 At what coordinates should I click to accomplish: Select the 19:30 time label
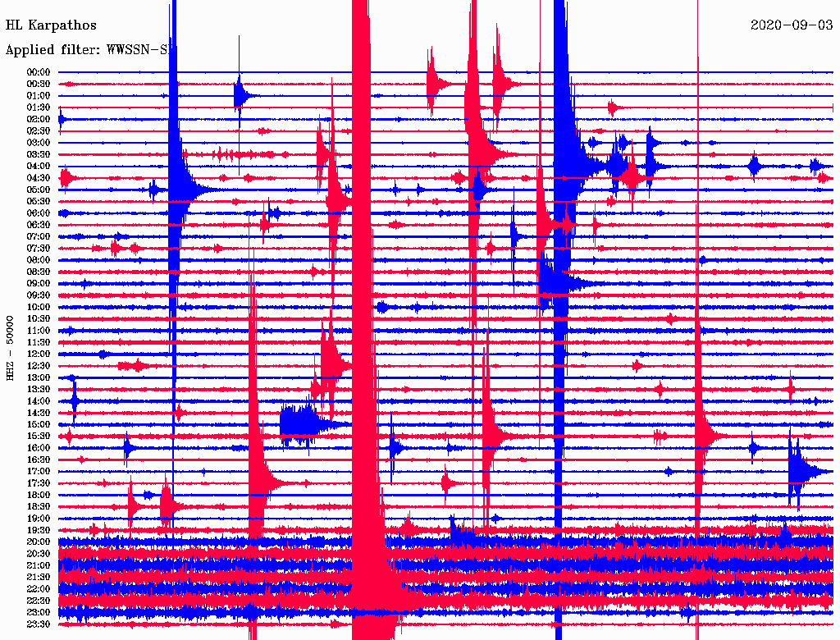(x=39, y=531)
